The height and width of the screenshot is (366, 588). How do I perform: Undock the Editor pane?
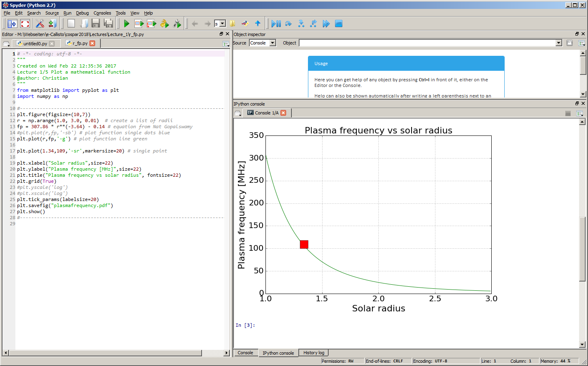coord(221,34)
